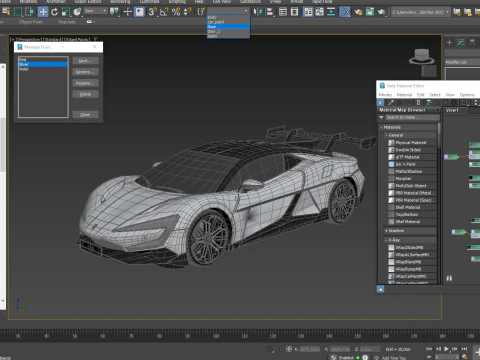Select "Body" in selection sets list
The height and width of the screenshot is (360, 480).
click(228, 17)
